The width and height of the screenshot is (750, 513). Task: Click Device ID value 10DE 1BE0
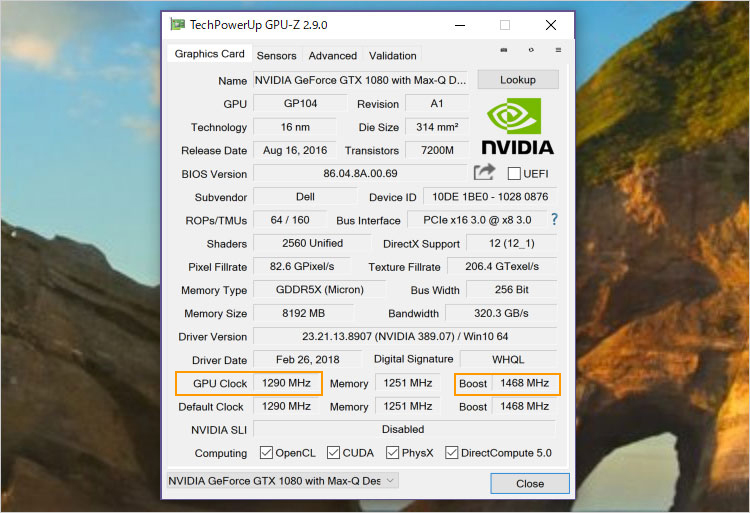490,196
